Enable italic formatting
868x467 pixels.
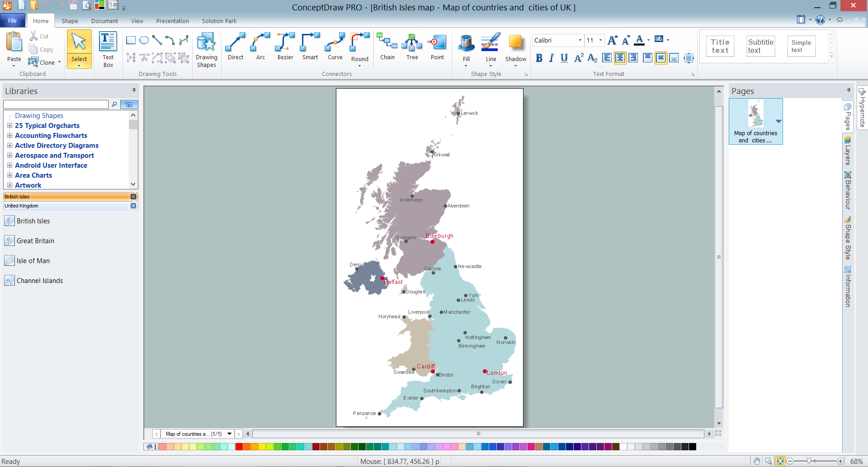pos(551,58)
